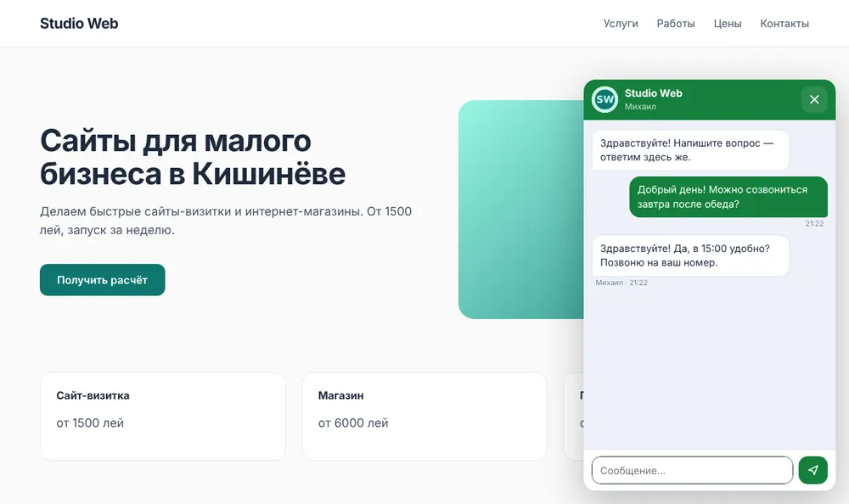The width and height of the screenshot is (849, 504).
Task: Click the Магазин pricing card
Action: [424, 417]
